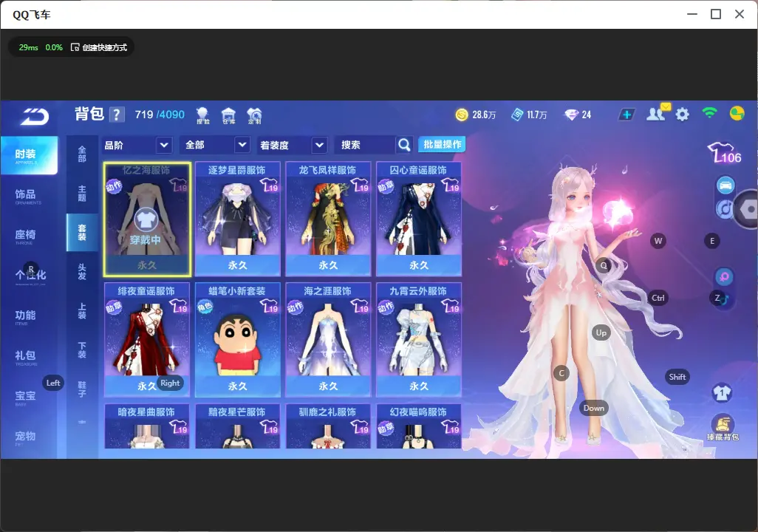Click the number 1 shirt preset icon

722,392
